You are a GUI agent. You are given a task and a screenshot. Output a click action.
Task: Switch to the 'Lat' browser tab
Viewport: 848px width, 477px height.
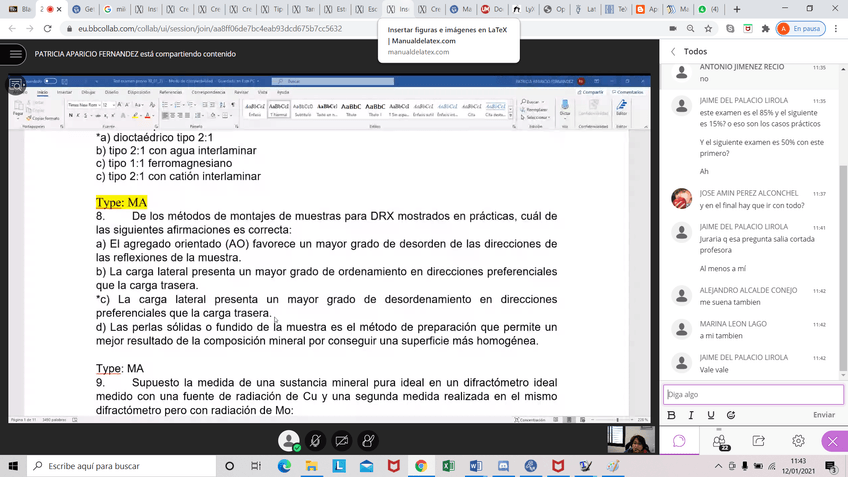pos(586,9)
